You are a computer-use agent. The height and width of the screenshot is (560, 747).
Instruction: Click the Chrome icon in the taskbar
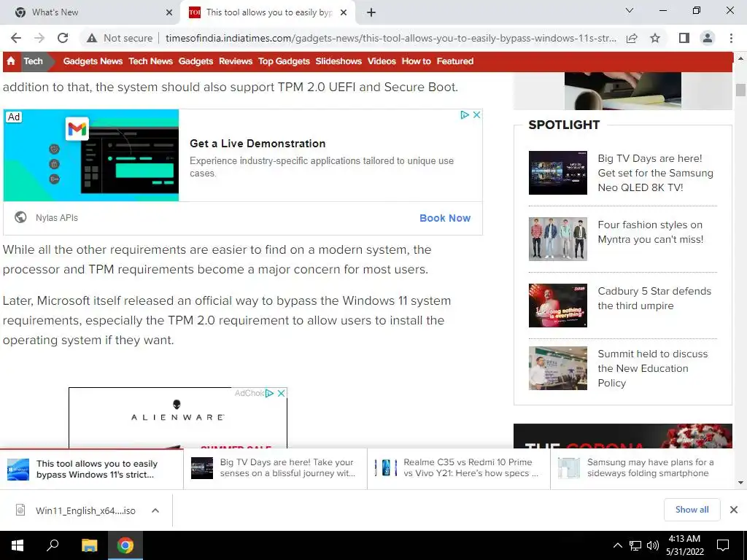[125, 545]
